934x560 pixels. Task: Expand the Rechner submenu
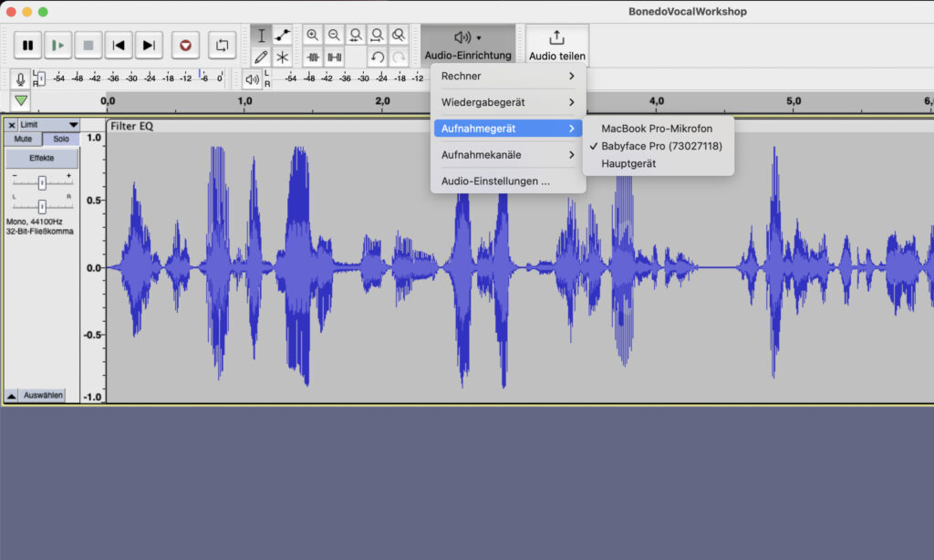coord(508,77)
